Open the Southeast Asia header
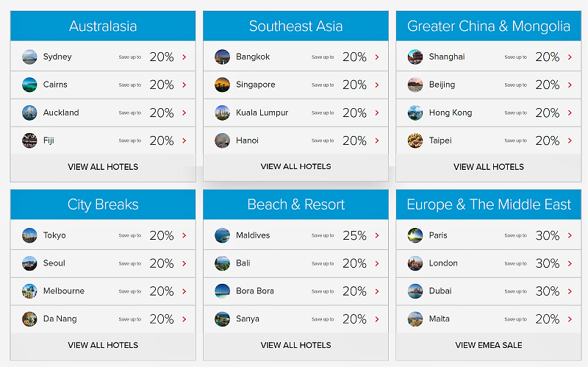Viewport: 588px width, 367px height. (296, 26)
